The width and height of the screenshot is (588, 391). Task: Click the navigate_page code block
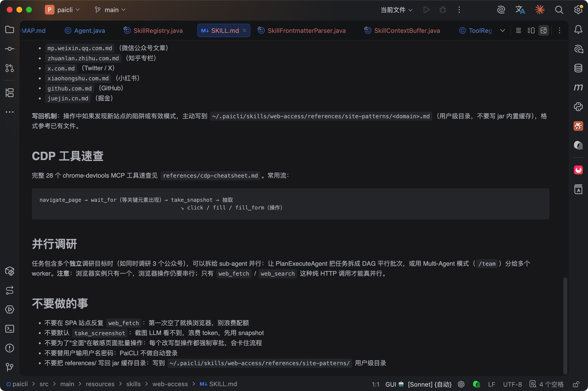coord(291,204)
